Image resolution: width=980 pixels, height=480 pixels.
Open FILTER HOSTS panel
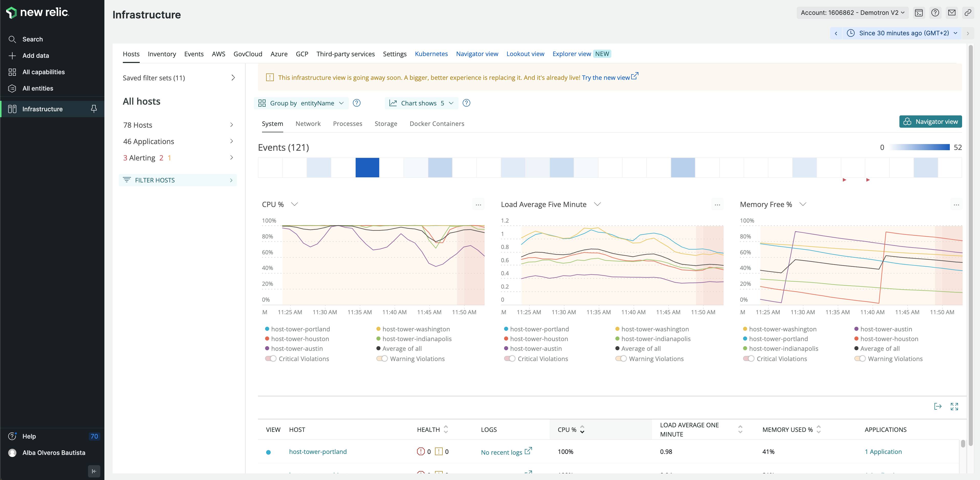pos(178,180)
